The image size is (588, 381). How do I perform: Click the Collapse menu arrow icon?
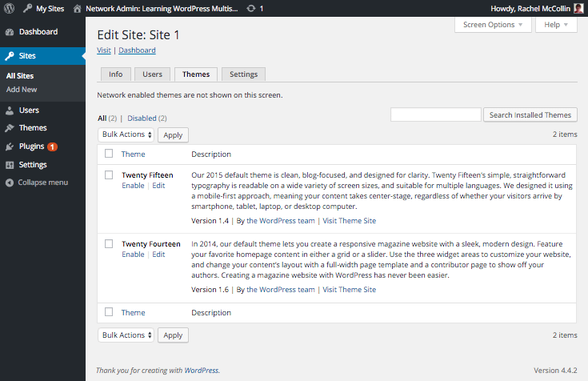[10, 182]
